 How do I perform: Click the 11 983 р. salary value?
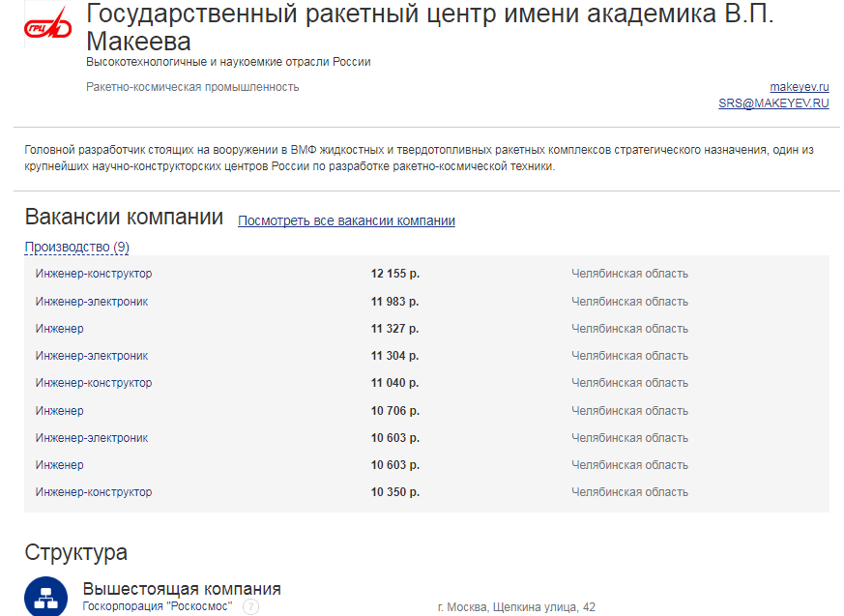(x=394, y=302)
